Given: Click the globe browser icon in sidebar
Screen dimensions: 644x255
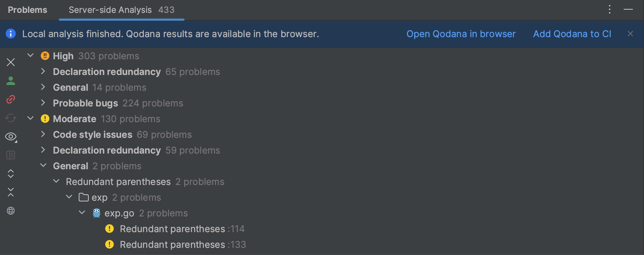Looking at the screenshot, I should (x=11, y=211).
